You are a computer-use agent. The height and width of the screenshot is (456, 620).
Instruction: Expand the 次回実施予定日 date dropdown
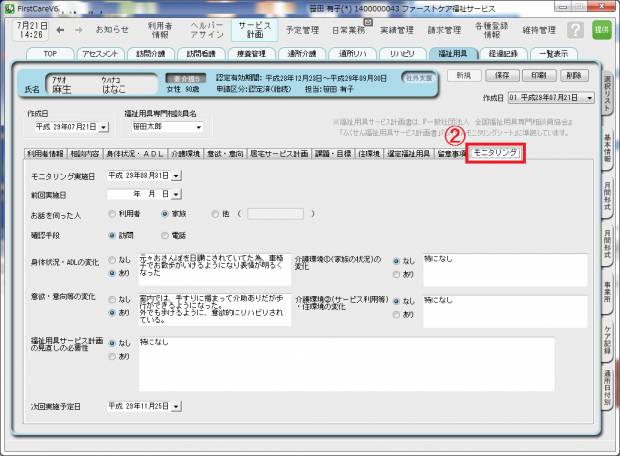(177, 407)
